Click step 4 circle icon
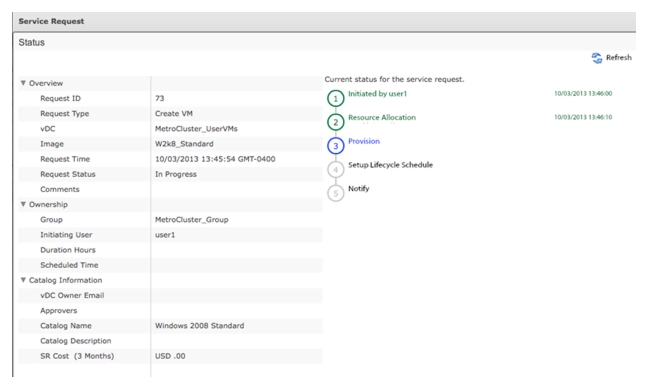649x390 pixels. pyautogui.click(x=336, y=169)
